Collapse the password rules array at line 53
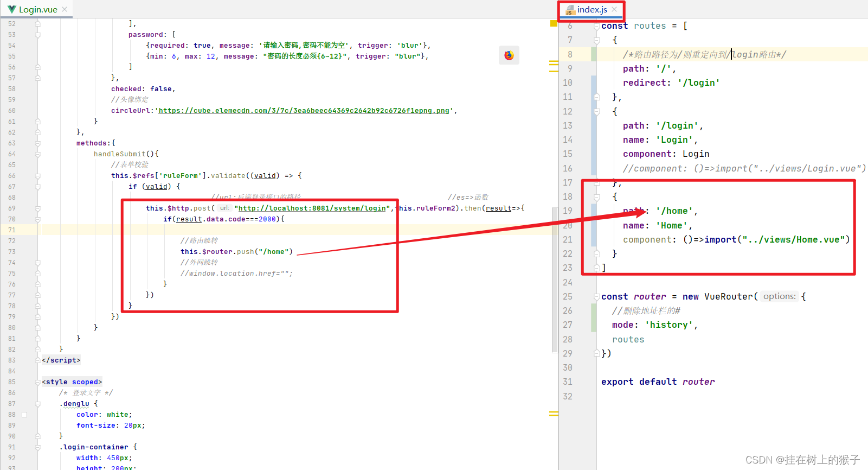The width and height of the screenshot is (868, 470). pos(38,35)
